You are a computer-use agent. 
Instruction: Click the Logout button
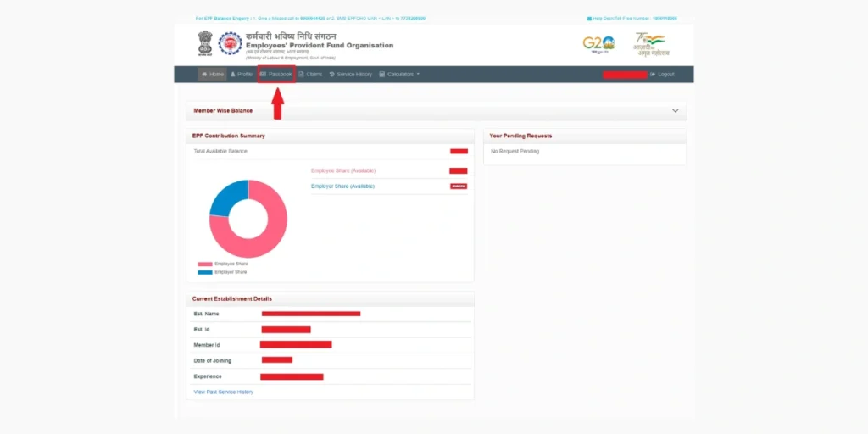[662, 75]
